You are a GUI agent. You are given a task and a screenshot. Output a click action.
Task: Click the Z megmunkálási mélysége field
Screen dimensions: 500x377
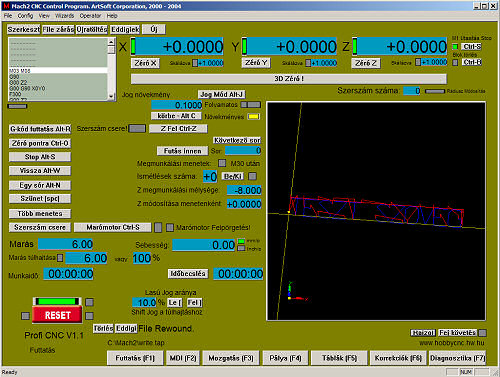pyautogui.click(x=244, y=190)
